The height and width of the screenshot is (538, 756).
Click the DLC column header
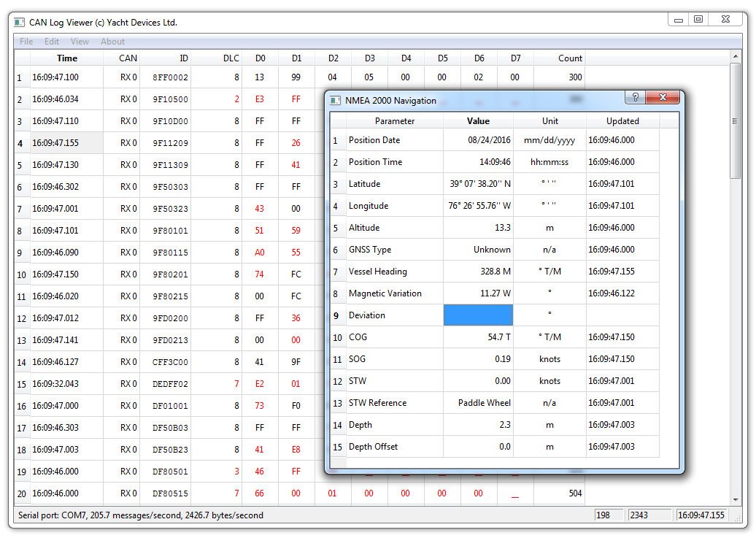click(x=216, y=58)
